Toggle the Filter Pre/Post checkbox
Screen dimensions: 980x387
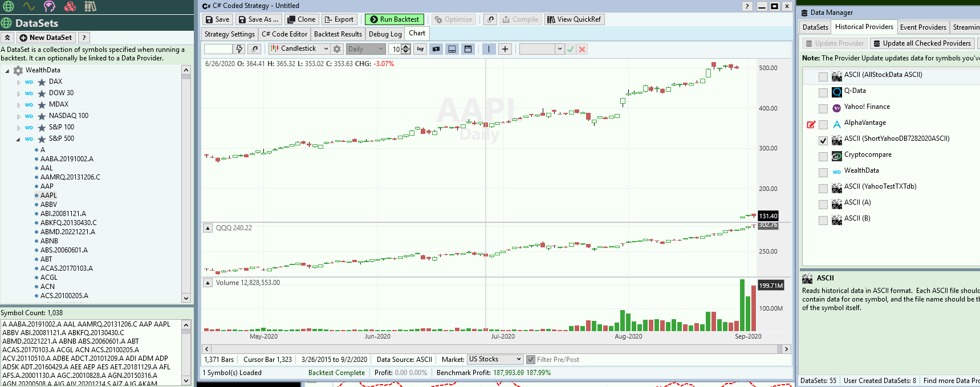[531, 360]
